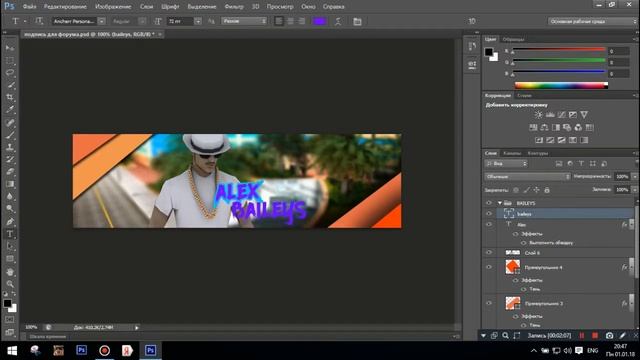Pause the screen recording
Screen dimensions: 640x360
coord(582,336)
